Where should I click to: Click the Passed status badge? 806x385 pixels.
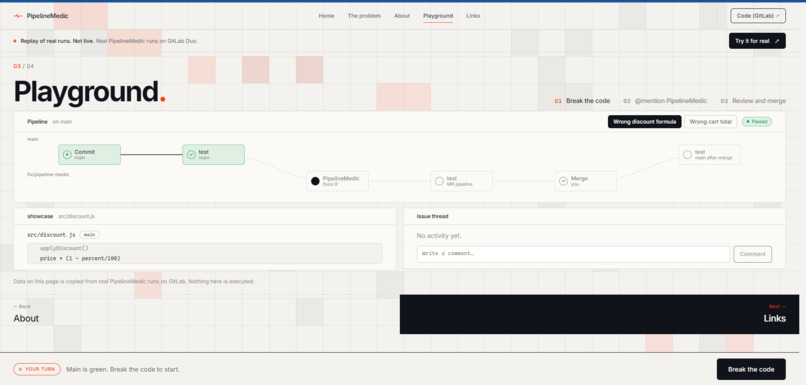tap(756, 122)
